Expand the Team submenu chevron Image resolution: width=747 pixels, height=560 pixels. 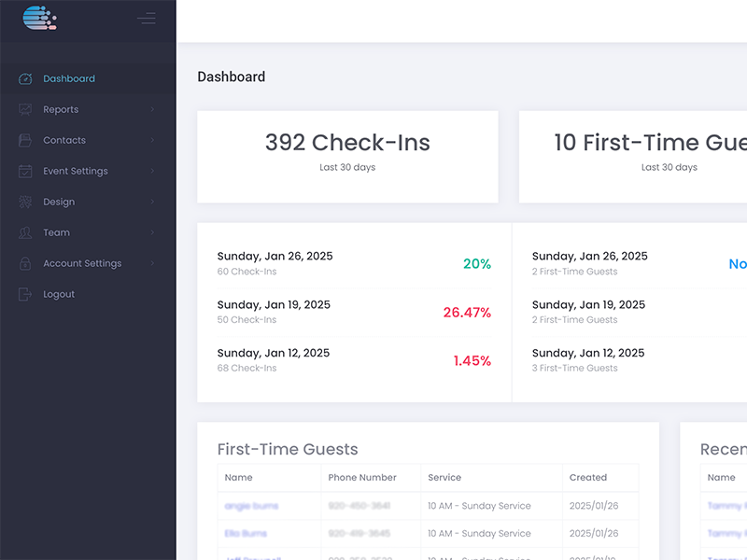click(x=152, y=232)
